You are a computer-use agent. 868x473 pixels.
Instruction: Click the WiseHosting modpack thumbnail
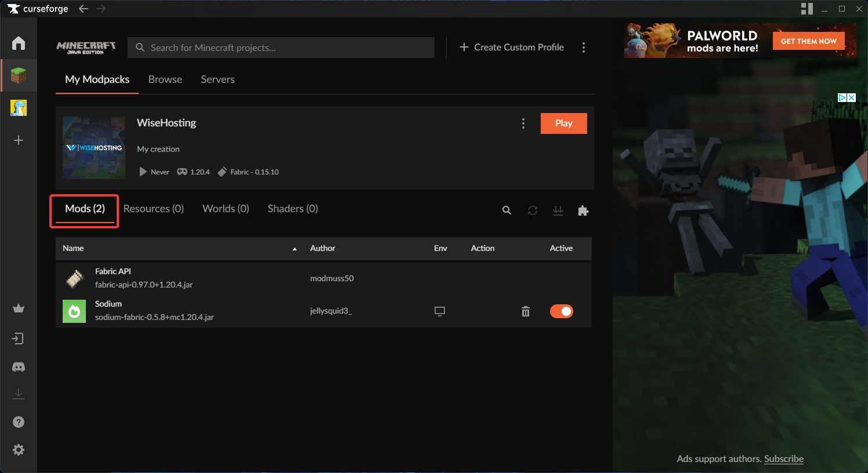click(94, 148)
